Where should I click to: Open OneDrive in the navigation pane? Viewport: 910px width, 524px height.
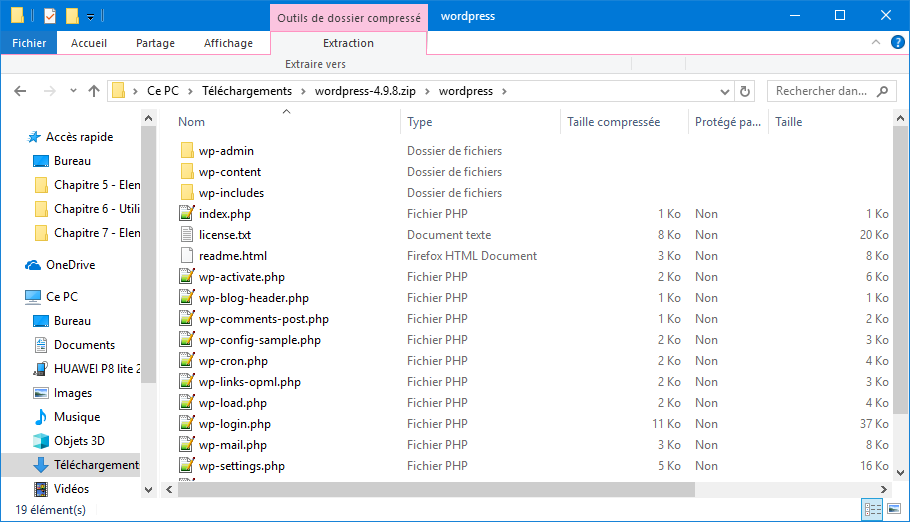tap(70, 265)
